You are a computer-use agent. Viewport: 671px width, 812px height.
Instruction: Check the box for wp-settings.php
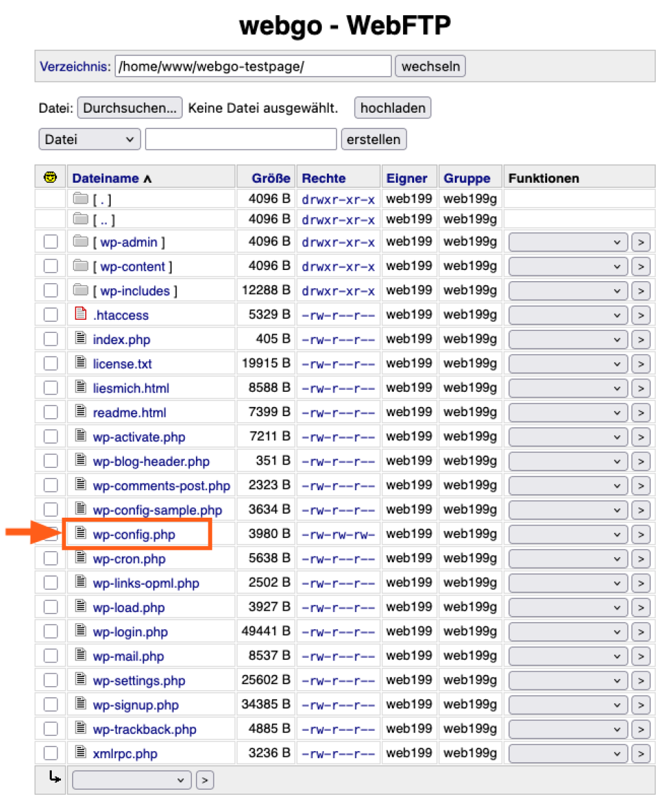(x=50, y=680)
